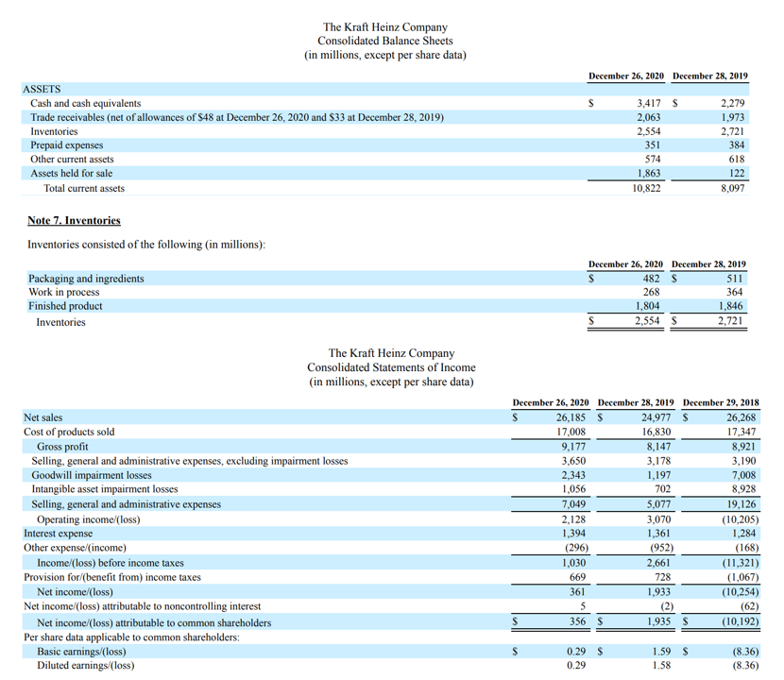Viewport: 784px width, 680px height.
Task: Click 'Goodwill impairment losses' label
Action: click(x=92, y=475)
